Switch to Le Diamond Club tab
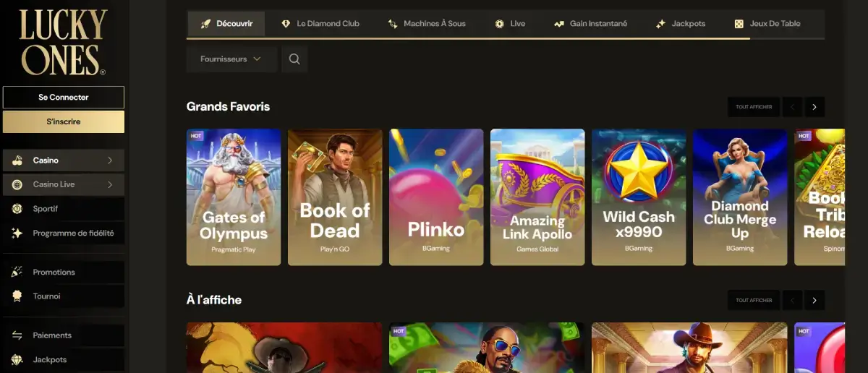Image resolution: width=868 pixels, height=373 pixels. (320, 24)
